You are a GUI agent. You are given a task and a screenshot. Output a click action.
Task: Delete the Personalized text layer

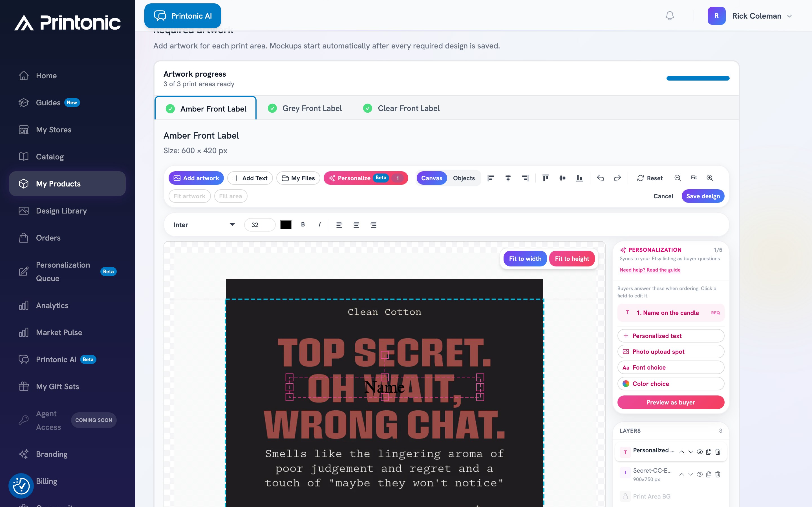tap(718, 452)
